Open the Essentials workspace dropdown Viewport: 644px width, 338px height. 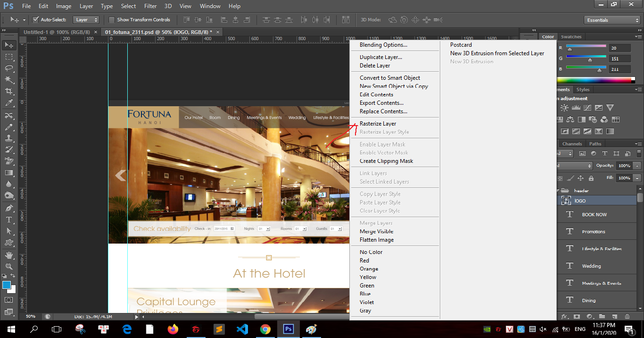(611, 20)
